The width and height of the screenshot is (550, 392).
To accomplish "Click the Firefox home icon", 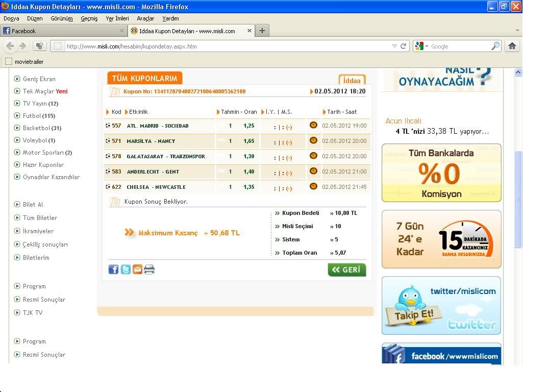I will tap(512, 46).
